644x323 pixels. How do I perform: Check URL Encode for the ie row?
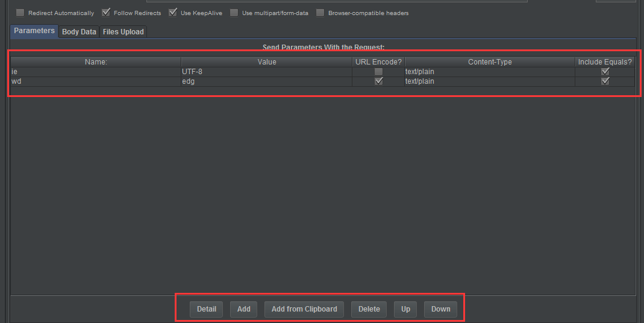pyautogui.click(x=379, y=72)
